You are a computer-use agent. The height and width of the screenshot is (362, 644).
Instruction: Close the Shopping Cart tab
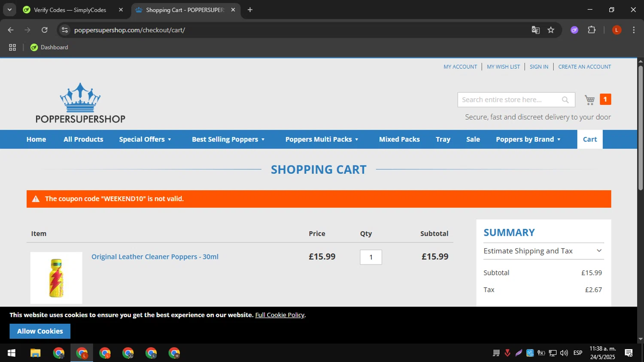click(233, 9)
